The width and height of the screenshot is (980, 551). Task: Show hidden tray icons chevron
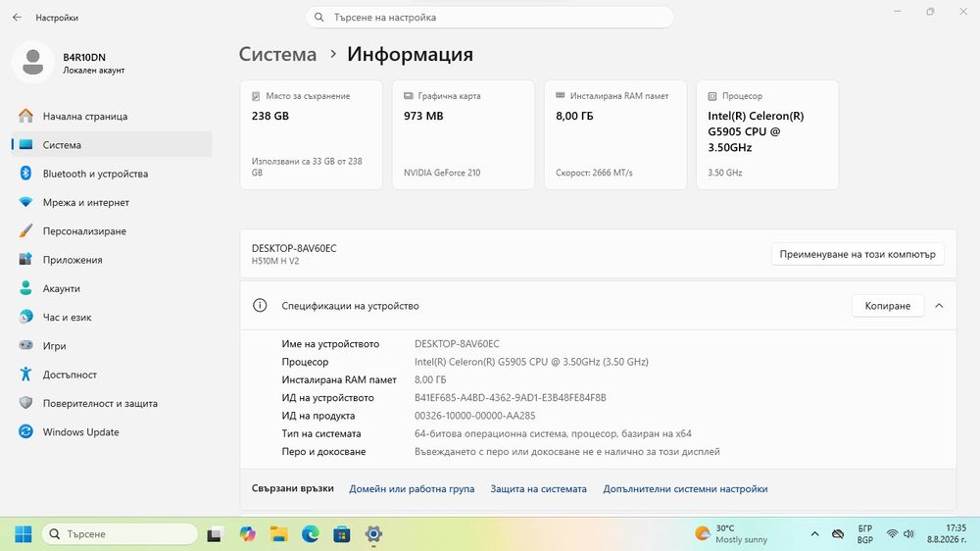(814, 534)
